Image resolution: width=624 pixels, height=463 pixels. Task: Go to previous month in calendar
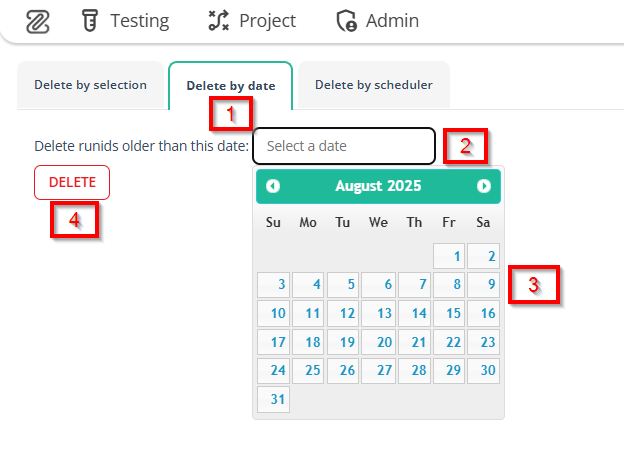click(273, 186)
